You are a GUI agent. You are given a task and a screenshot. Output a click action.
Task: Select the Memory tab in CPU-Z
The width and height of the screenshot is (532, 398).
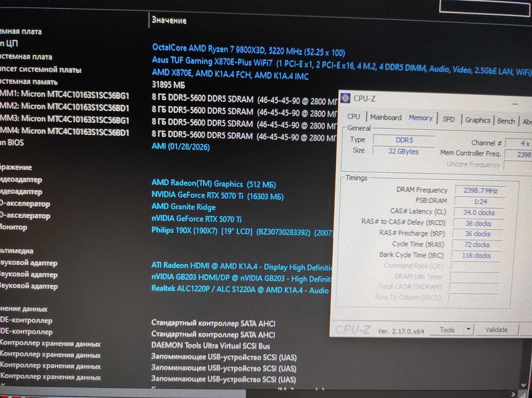(420, 118)
